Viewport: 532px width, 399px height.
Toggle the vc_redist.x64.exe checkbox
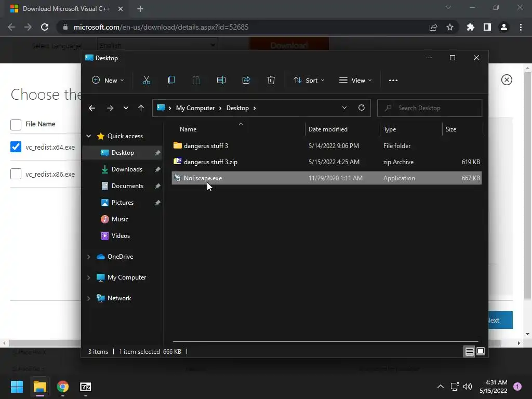pyautogui.click(x=16, y=147)
